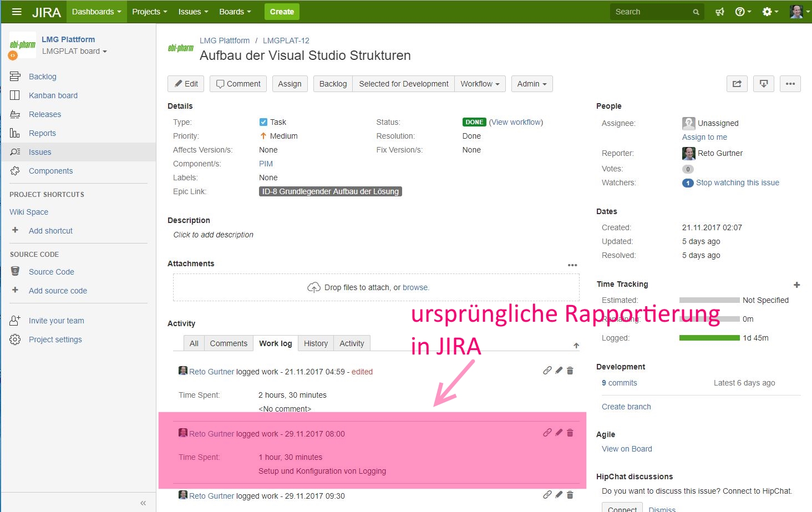Expand the Workflow dropdown button

point(480,84)
